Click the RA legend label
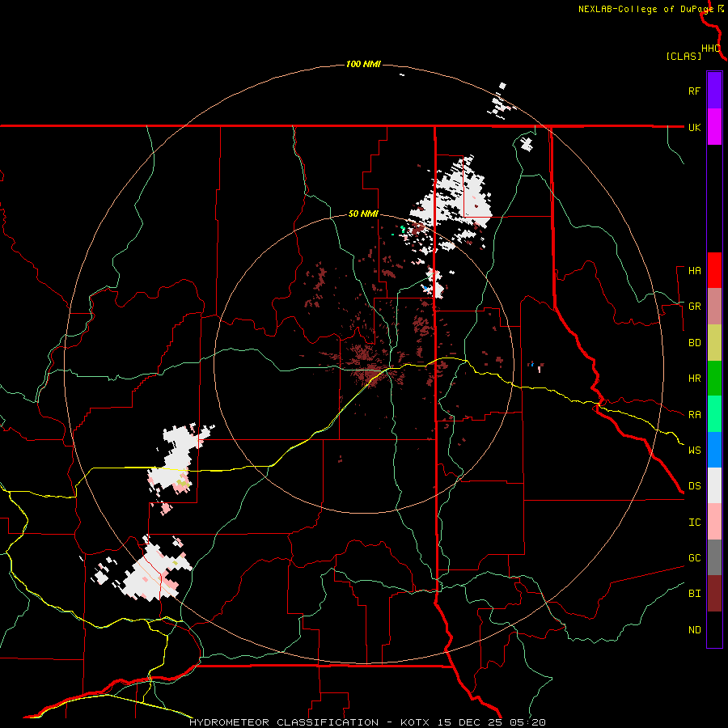This screenshot has width=728, height=728. [694, 415]
